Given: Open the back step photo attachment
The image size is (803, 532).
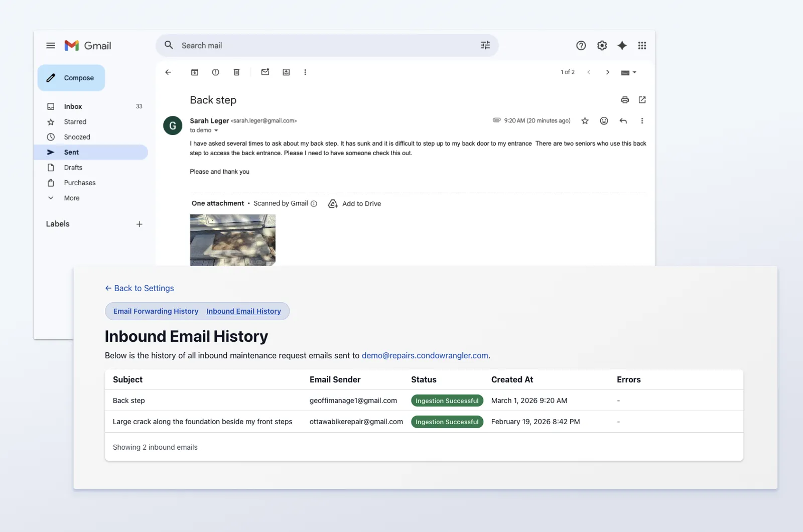Looking at the screenshot, I should click(x=233, y=240).
